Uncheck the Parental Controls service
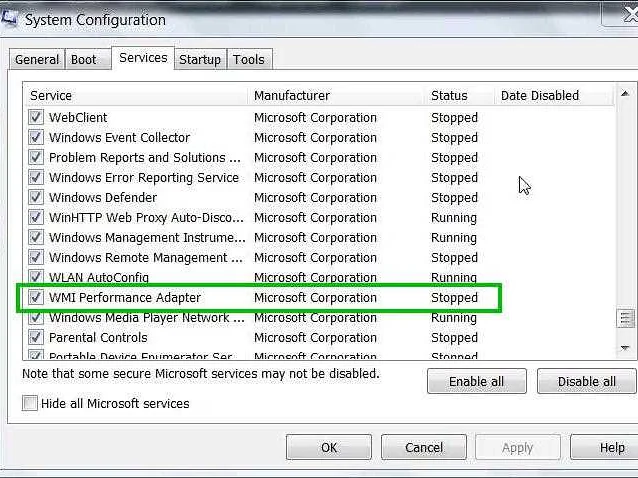This screenshot has width=638, height=478. point(36,338)
